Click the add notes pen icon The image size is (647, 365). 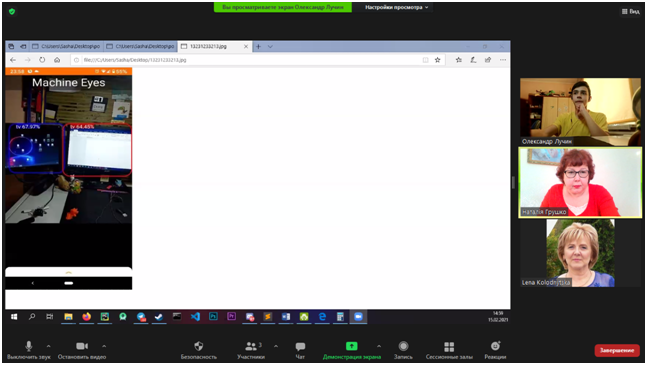[473, 60]
